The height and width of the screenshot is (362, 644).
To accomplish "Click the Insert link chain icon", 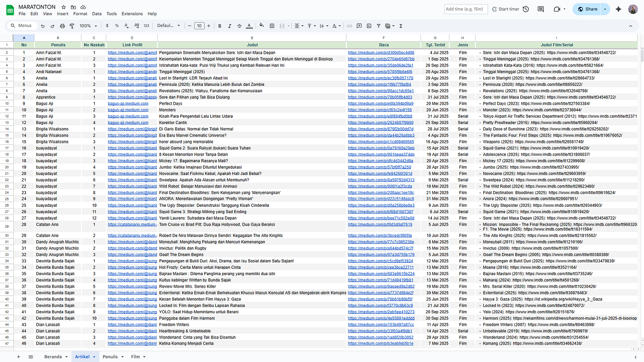I will [x=350, y=26].
